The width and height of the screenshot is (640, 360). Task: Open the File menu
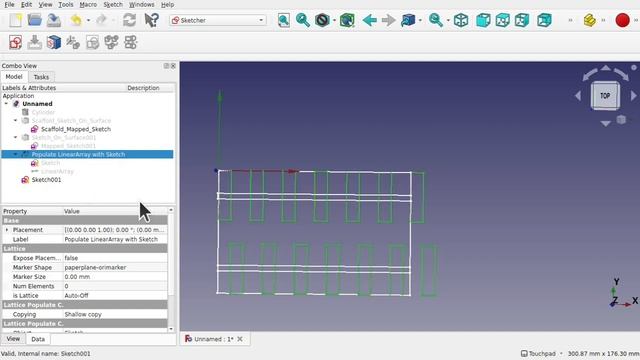pos(9,4)
